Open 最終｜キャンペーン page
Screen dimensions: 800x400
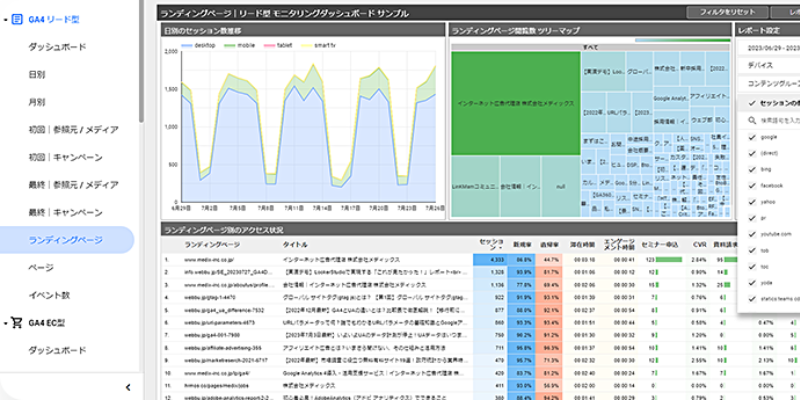click(x=65, y=212)
